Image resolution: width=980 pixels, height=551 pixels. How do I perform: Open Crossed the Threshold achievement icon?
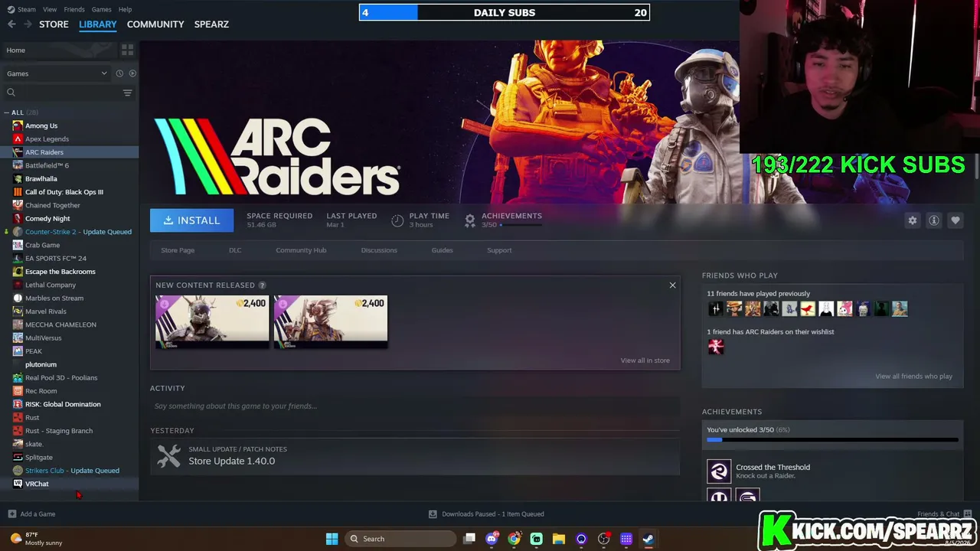pos(719,471)
